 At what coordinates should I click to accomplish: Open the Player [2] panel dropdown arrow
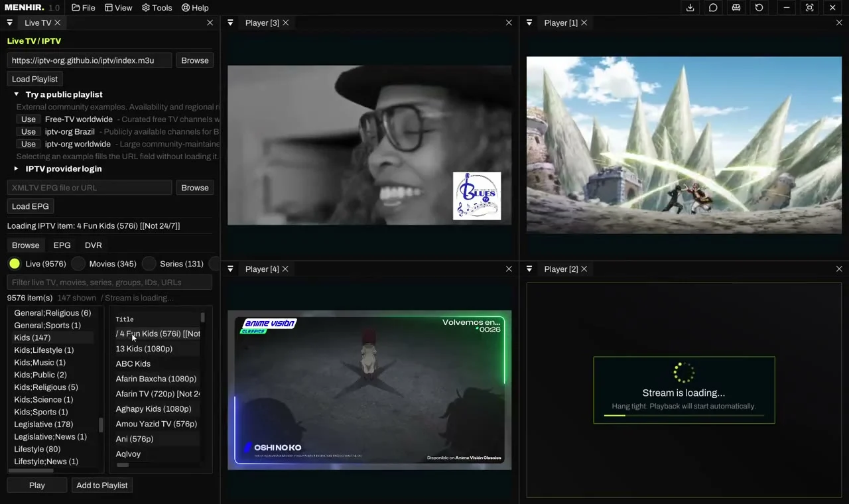pyautogui.click(x=529, y=269)
